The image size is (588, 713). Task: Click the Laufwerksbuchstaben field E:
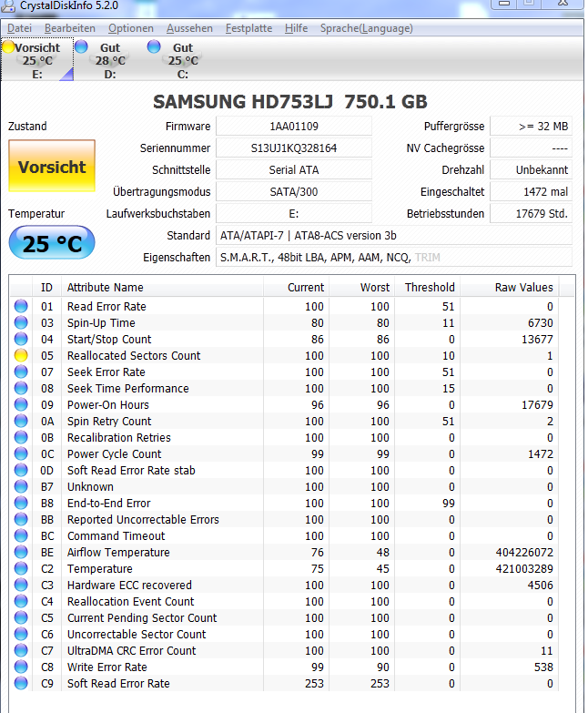[x=294, y=213]
